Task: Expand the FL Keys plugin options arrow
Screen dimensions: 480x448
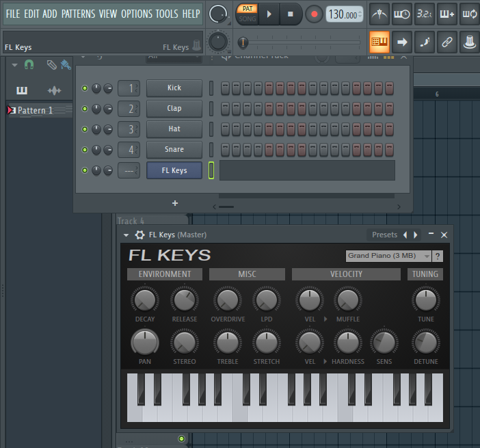Action: [x=126, y=235]
